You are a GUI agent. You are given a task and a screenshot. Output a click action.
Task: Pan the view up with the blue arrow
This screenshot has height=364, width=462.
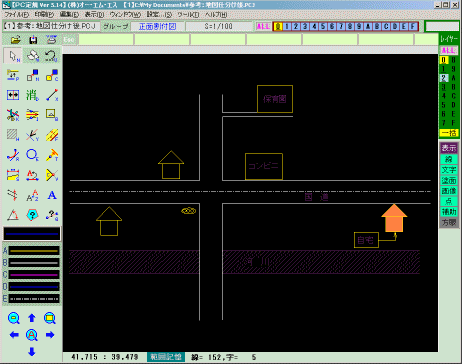point(32,318)
